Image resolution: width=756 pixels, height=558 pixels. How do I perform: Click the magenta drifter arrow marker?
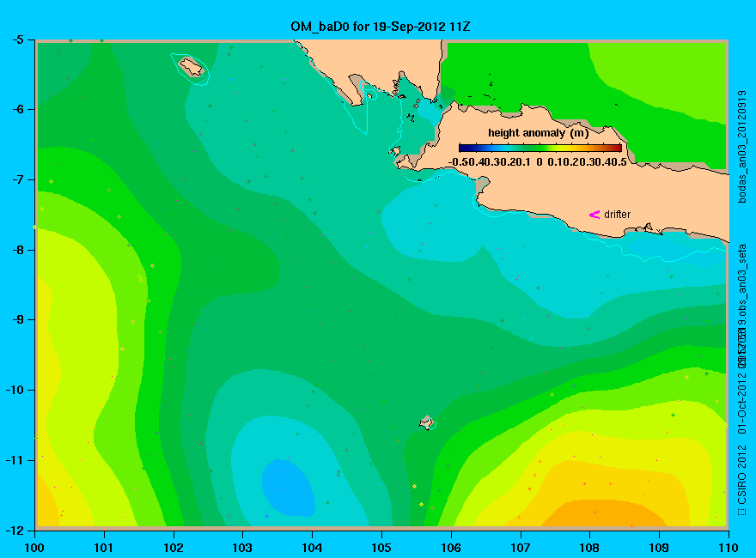594,215
